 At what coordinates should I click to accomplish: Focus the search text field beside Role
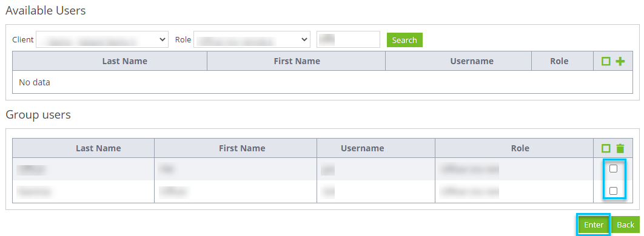(348, 39)
